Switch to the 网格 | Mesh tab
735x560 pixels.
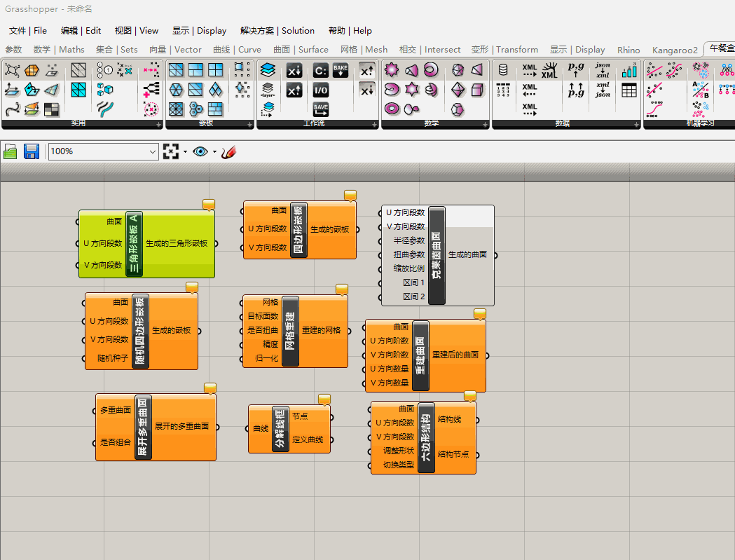364,50
